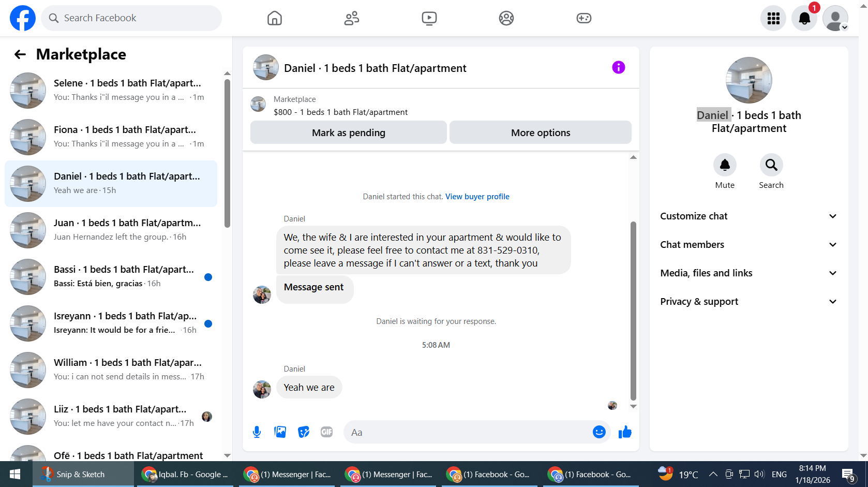Click the Facebook logo

[x=23, y=18]
